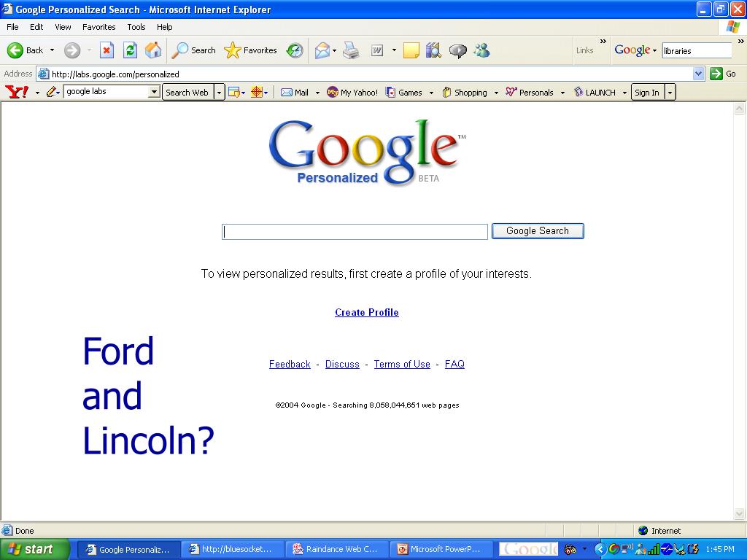Open the Terms of Use link

(402, 365)
